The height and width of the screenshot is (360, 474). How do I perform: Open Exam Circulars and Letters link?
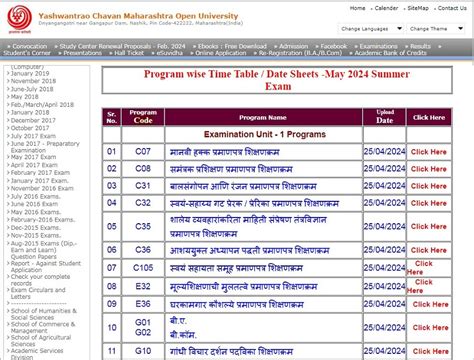pos(38,293)
